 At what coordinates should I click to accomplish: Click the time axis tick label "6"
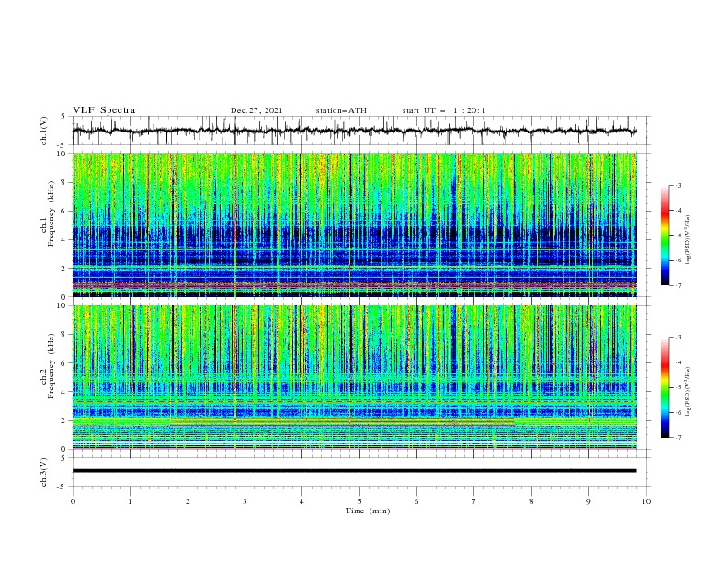(x=416, y=501)
